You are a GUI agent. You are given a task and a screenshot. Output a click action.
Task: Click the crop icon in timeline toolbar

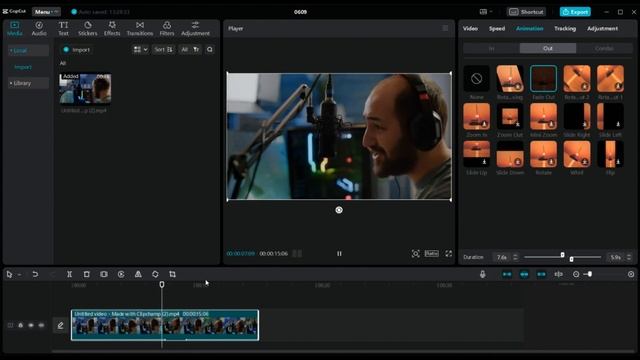(x=173, y=274)
